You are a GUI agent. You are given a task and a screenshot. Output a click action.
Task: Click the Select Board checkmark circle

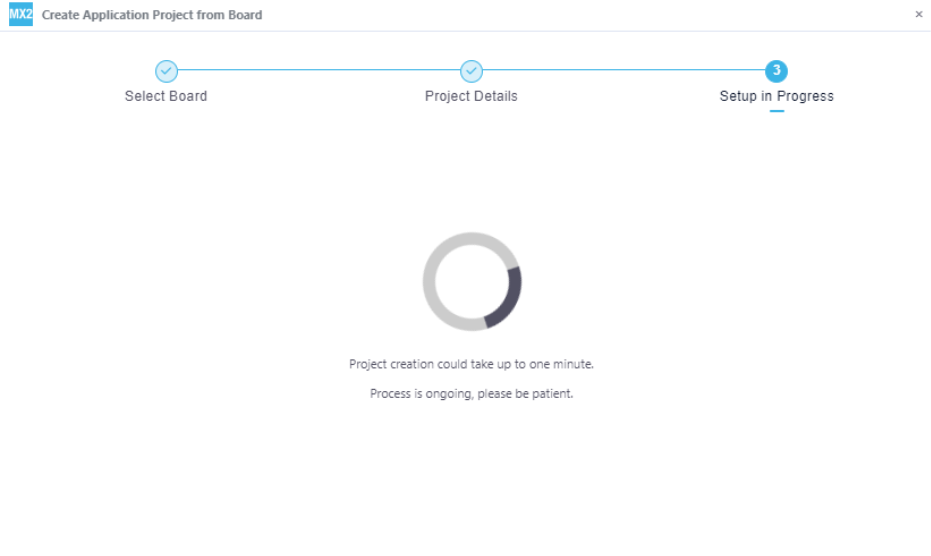click(166, 71)
